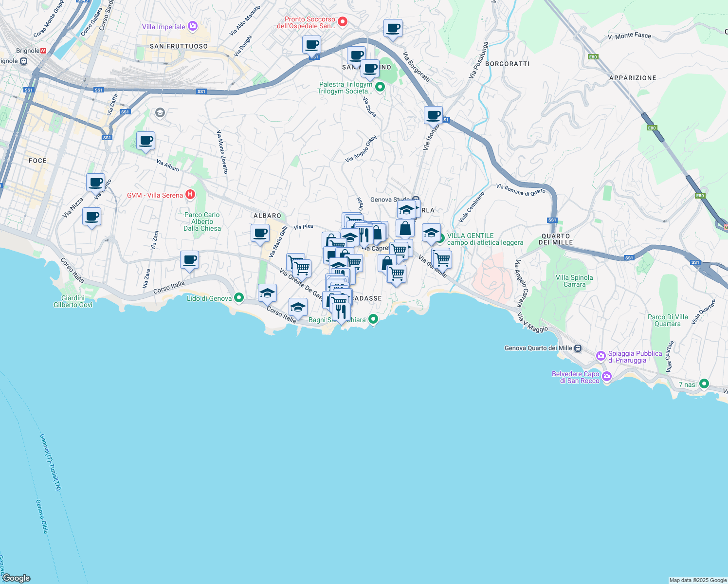This screenshot has height=584, width=728.
Task: Select the Via V Maggio road label
Action: (x=532, y=323)
